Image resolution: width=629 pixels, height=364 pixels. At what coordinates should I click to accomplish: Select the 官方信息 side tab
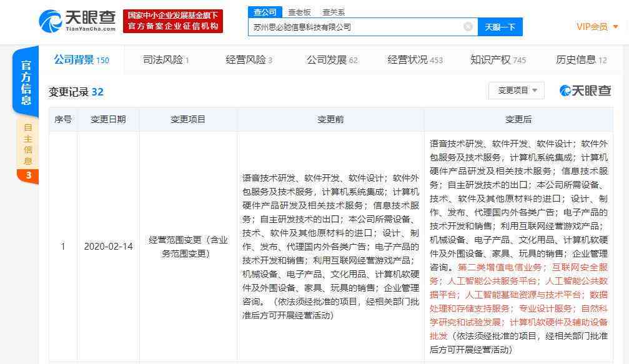pos(26,82)
